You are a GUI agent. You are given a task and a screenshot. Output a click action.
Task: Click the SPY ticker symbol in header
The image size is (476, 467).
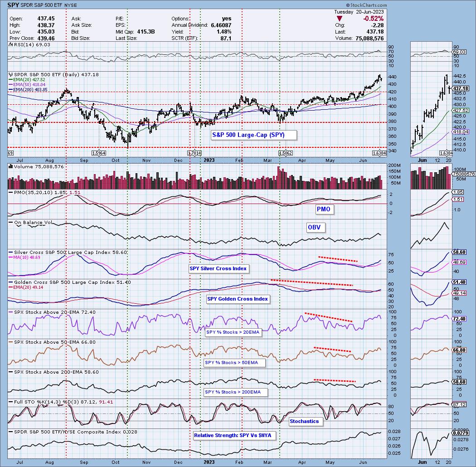pyautogui.click(x=12, y=5)
